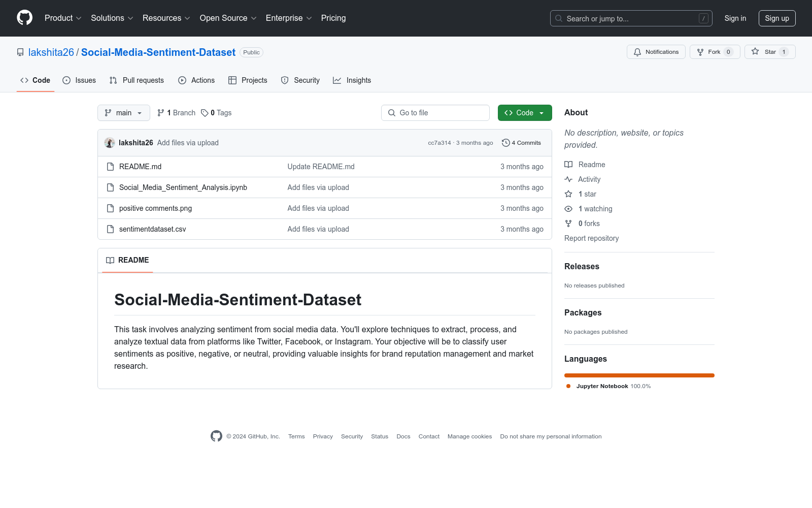Open the Open Source dropdown
The image size is (812, 508).
228,18
